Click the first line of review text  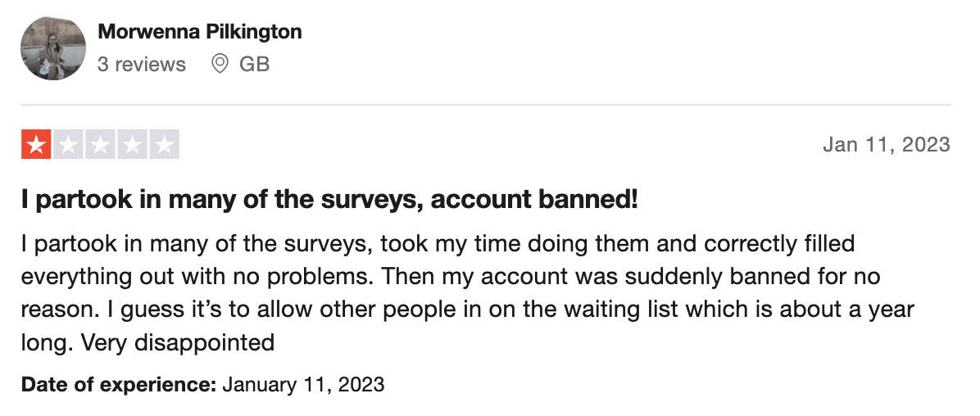point(438,243)
